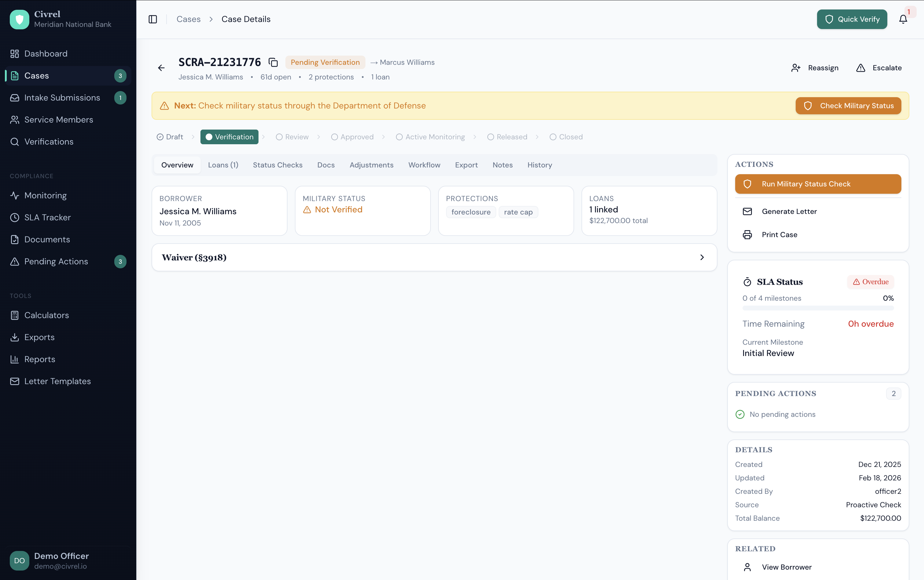Viewport: 924px width, 580px height.
Task: Open Letter Templates from sidebar
Action: pos(58,381)
